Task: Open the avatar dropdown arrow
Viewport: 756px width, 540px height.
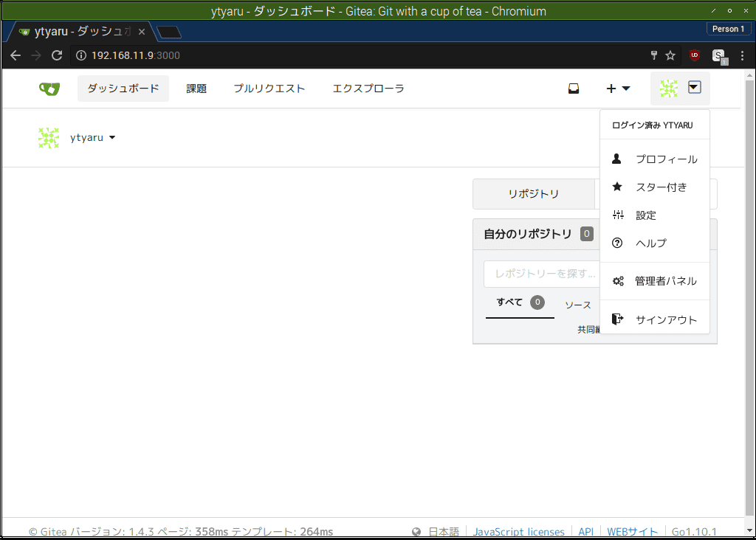Action: (694, 86)
